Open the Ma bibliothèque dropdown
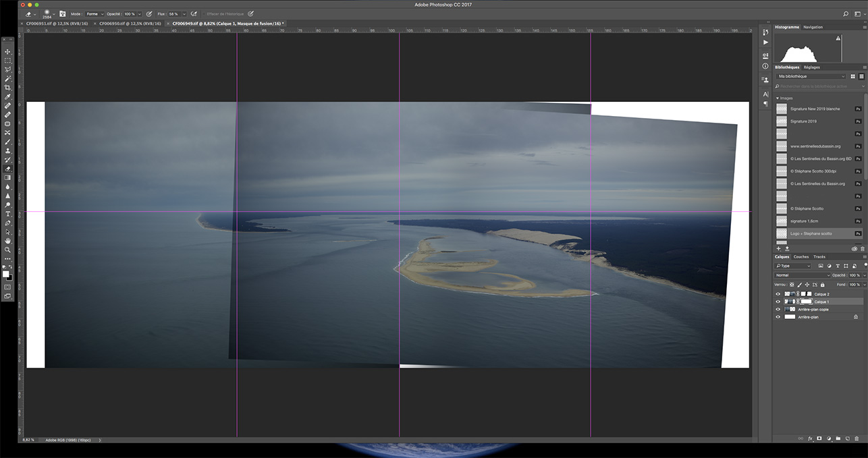This screenshot has height=458, width=868. tap(811, 76)
